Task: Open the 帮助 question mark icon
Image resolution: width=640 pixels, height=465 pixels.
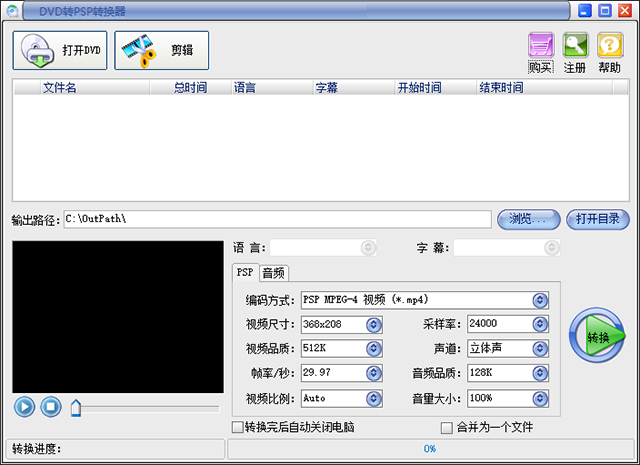Action: pyautogui.click(x=610, y=45)
